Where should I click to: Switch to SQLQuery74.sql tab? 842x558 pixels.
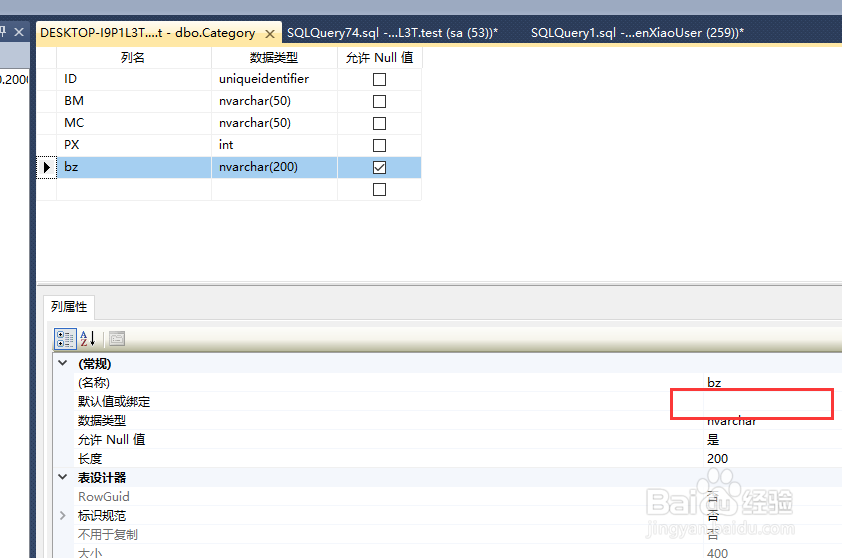[392, 33]
